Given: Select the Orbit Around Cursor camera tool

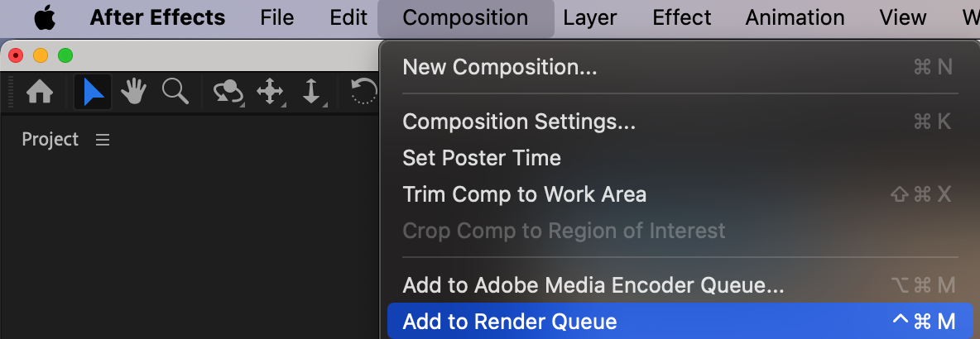Looking at the screenshot, I should pos(228,92).
